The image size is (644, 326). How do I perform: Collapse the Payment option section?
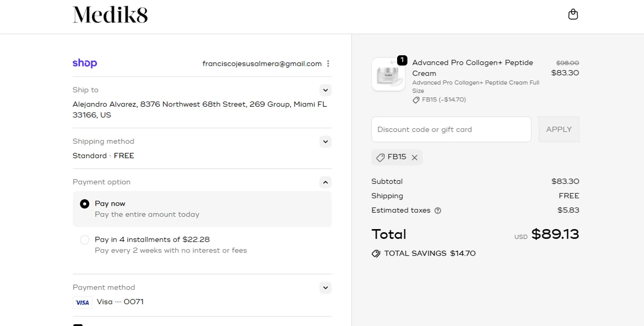[x=325, y=182]
